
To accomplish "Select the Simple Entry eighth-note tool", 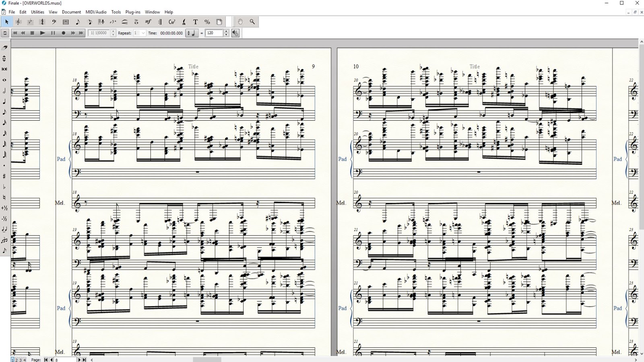I will [77, 22].
